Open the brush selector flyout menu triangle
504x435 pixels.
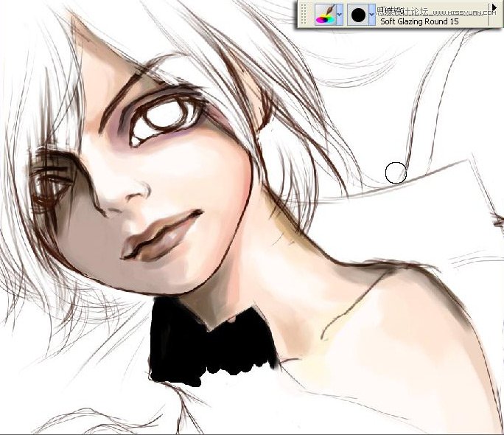point(495,7)
